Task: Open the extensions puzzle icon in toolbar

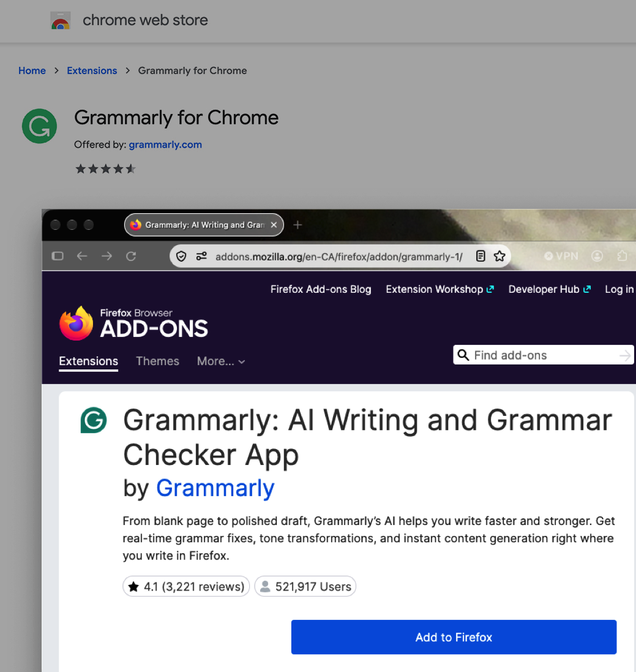Action: coord(623,256)
